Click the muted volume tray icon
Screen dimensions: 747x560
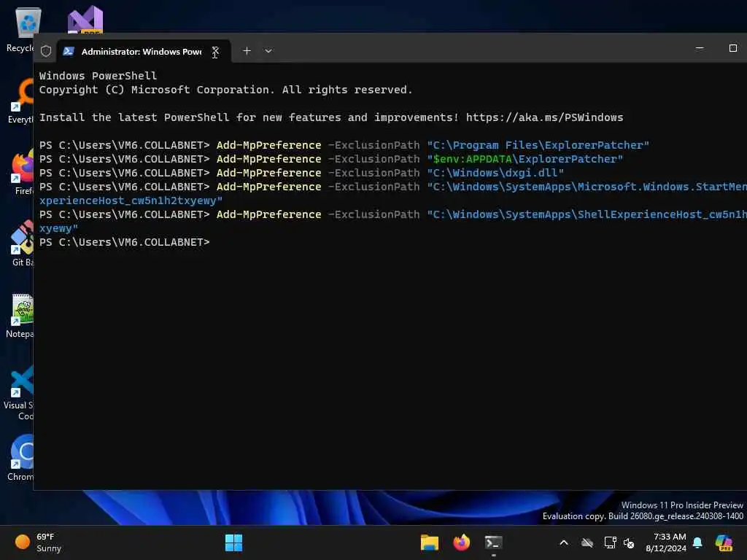coord(629,542)
